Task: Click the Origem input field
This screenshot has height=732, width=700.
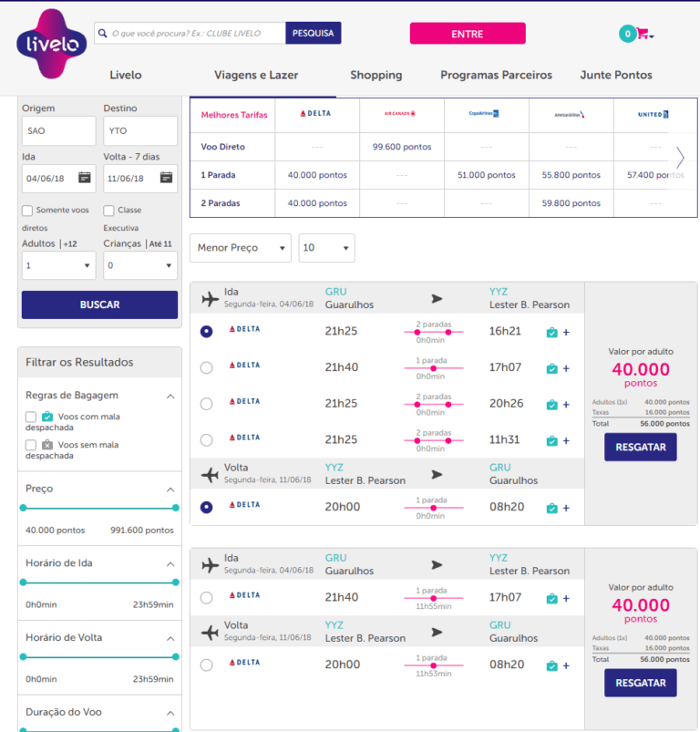Action: 58,131
